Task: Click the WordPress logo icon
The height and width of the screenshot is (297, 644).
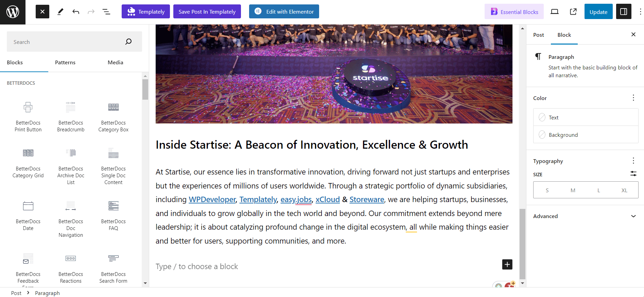Action: tap(13, 12)
